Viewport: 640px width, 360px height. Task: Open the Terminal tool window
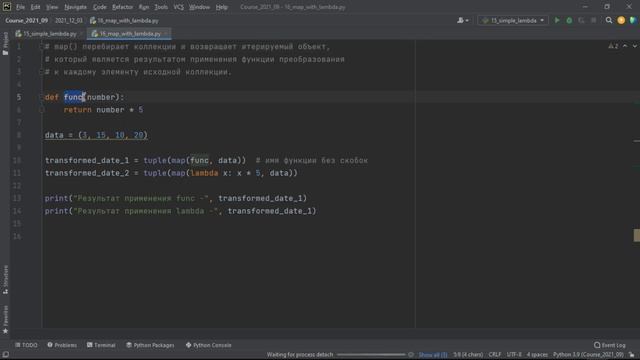(101, 345)
